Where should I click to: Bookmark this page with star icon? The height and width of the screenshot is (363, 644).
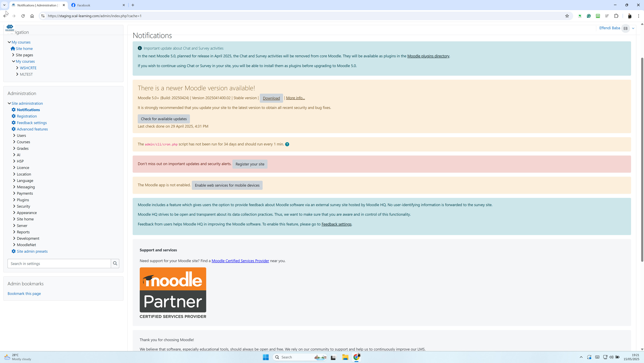click(x=567, y=16)
